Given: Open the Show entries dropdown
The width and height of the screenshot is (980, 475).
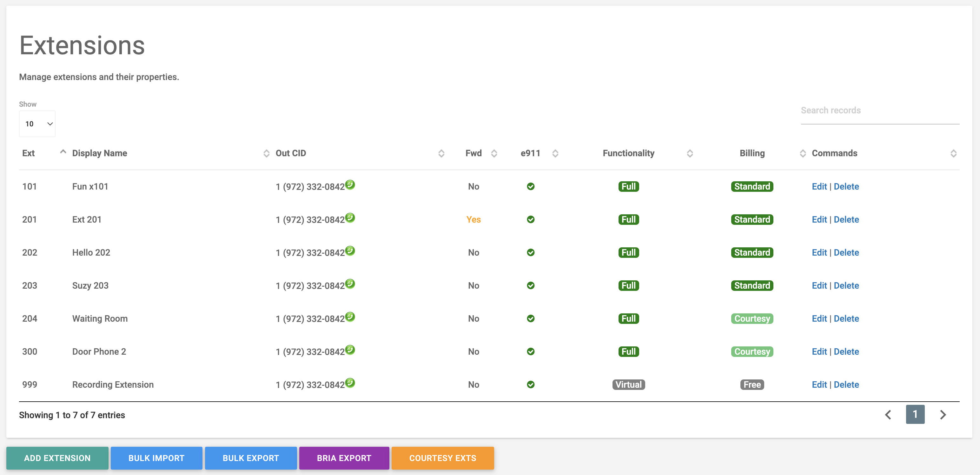Looking at the screenshot, I should point(37,124).
